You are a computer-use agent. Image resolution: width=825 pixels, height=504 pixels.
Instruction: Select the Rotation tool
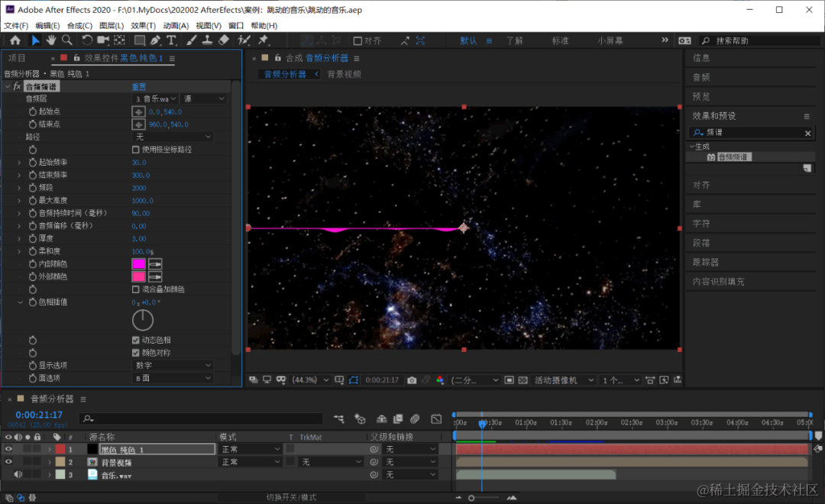coord(87,40)
